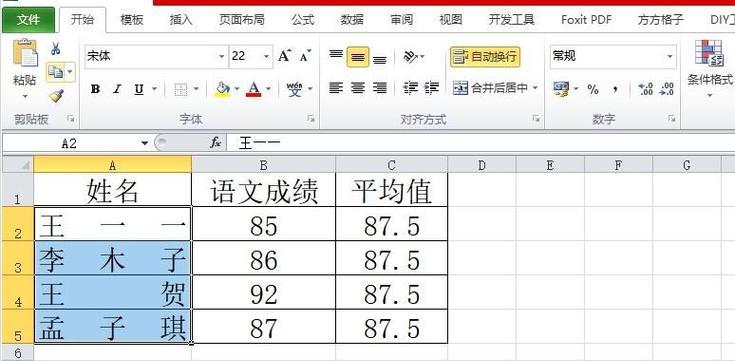Click the insert function fx icon
The image size is (735, 361).
[215, 143]
